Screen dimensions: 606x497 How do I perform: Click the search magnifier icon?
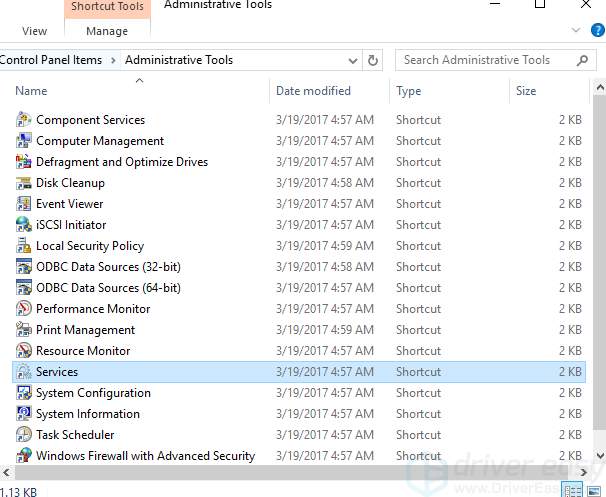(582, 60)
